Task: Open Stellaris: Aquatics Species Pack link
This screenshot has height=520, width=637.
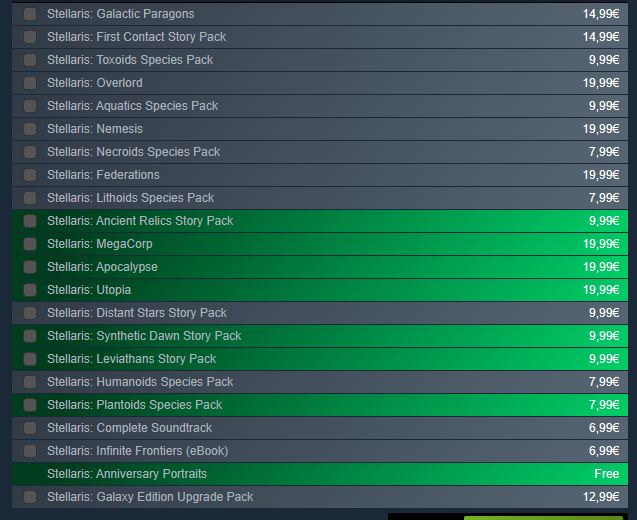Action: tap(132, 106)
